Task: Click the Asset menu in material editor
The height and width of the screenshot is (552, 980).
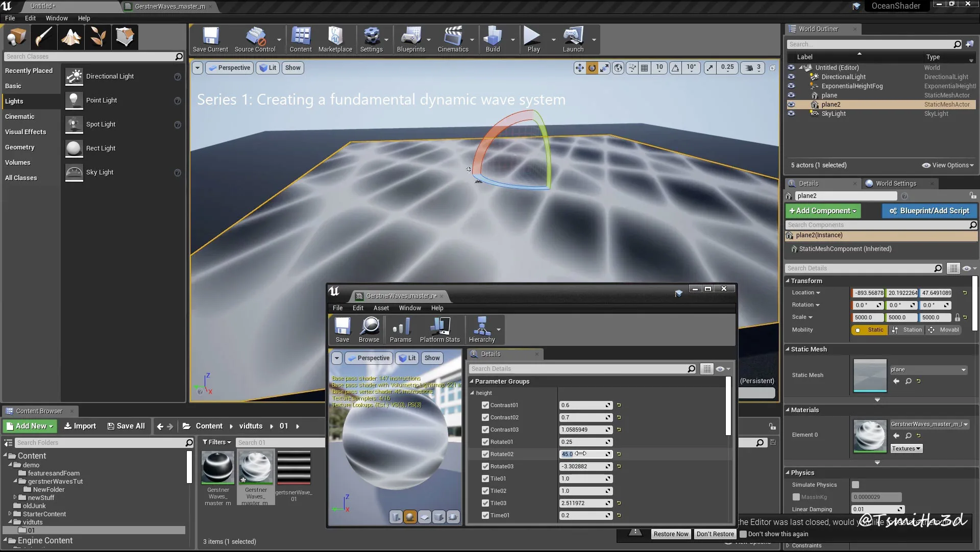Action: coord(381,308)
